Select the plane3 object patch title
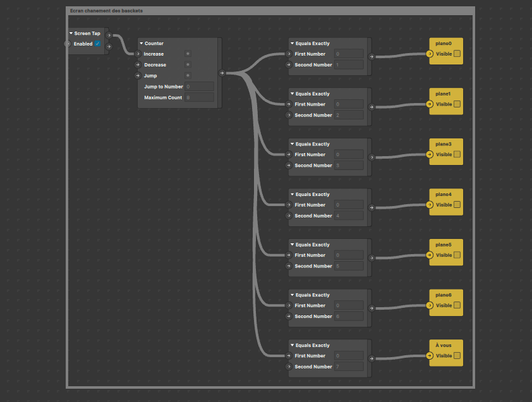532x402 pixels. point(444,144)
